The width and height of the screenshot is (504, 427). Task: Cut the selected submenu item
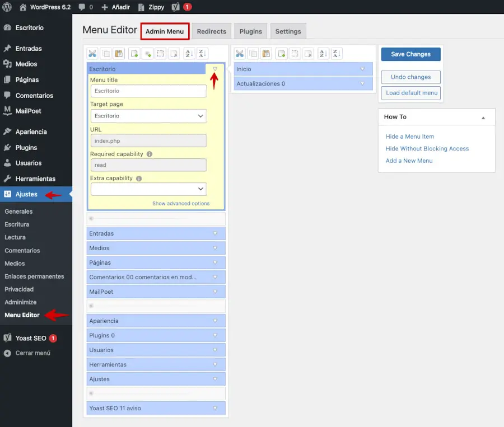click(240, 54)
